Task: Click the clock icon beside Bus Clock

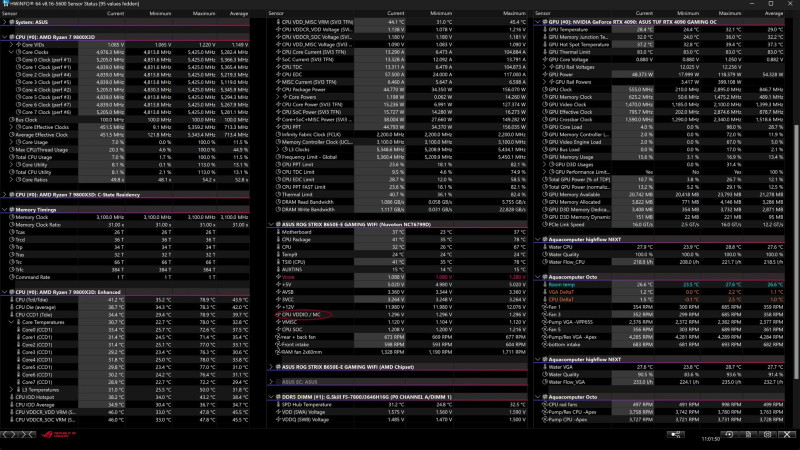Action: [12, 120]
